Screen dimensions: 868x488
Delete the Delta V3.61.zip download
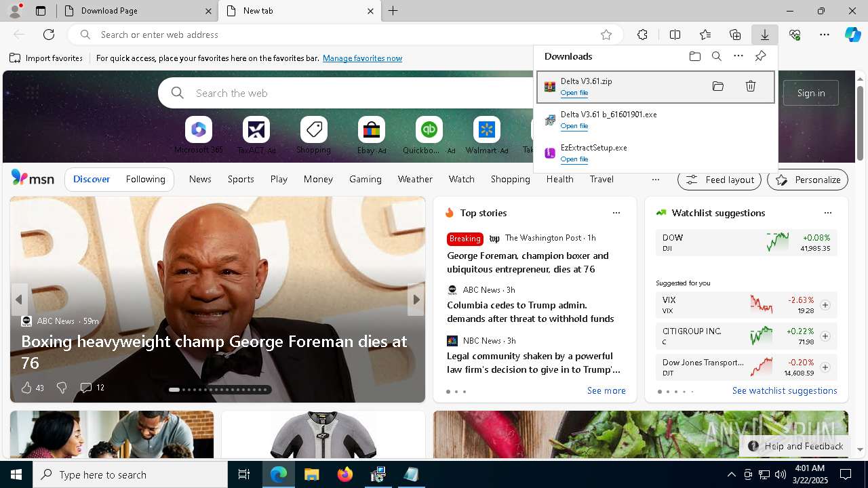coord(751,86)
